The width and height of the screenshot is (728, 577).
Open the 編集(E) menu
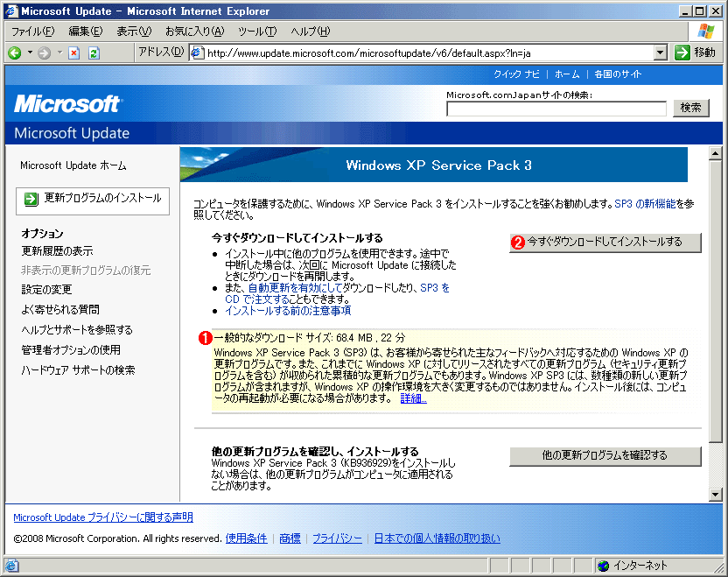pos(86,32)
